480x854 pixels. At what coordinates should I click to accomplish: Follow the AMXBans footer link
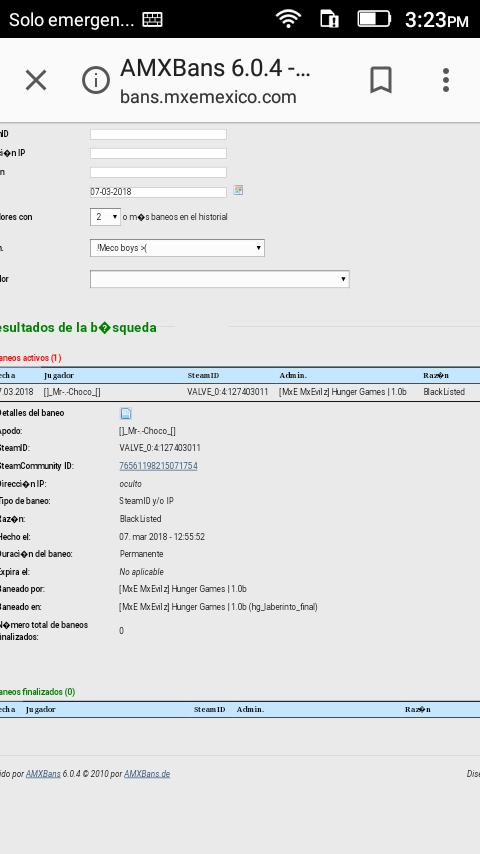[43, 774]
